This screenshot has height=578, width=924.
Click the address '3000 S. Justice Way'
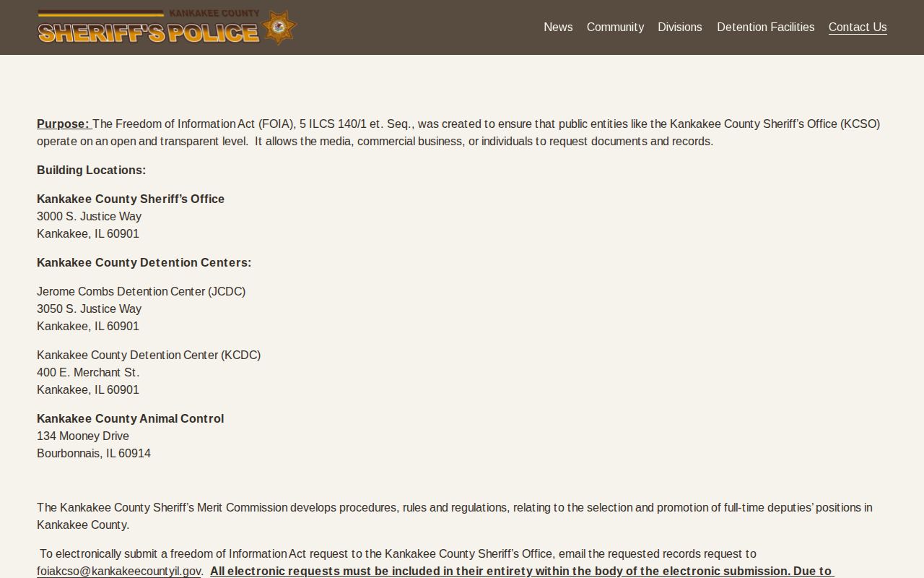click(90, 216)
